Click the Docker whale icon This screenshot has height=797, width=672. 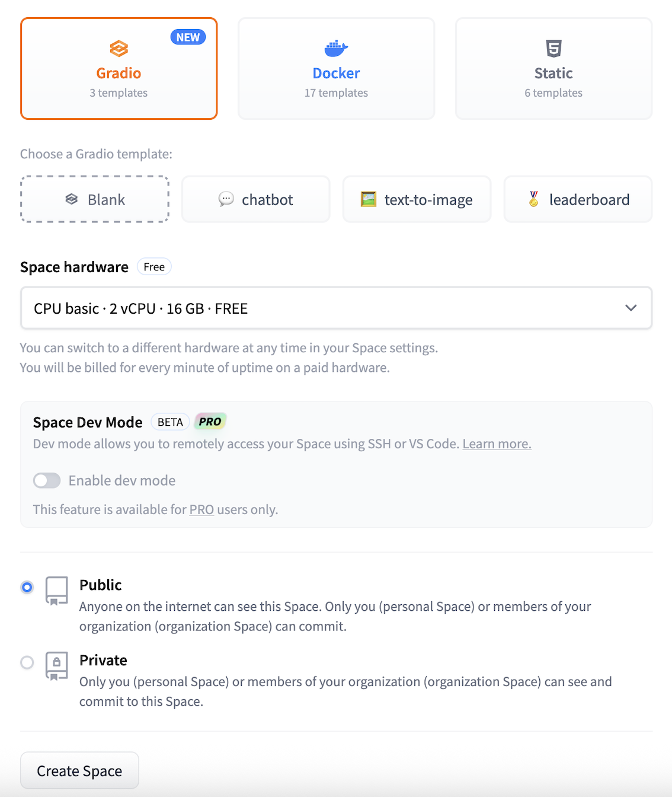click(x=336, y=49)
